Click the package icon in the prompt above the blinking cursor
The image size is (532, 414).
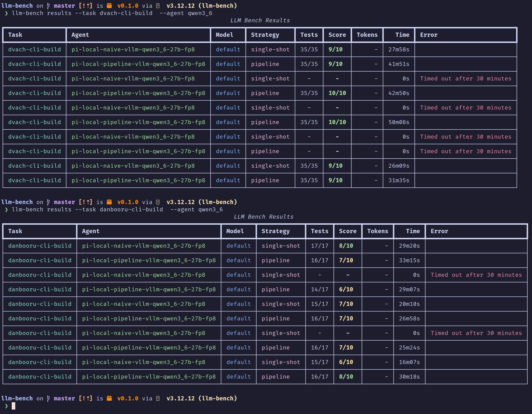point(109,399)
